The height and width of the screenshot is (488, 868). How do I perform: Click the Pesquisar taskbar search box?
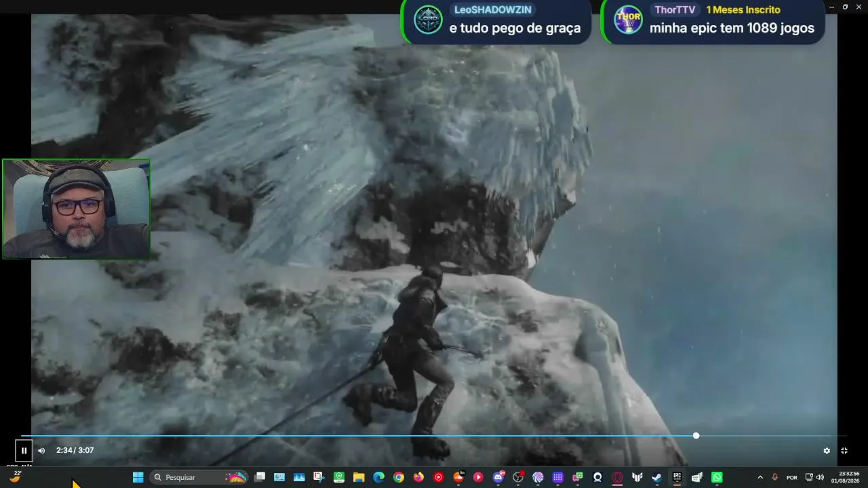[199, 477]
